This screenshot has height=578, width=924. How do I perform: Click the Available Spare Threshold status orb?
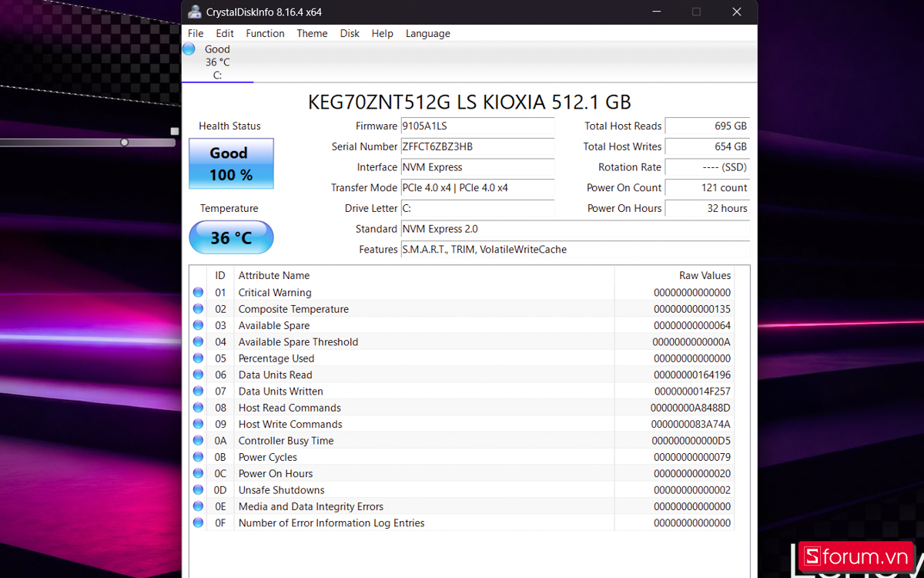point(198,341)
